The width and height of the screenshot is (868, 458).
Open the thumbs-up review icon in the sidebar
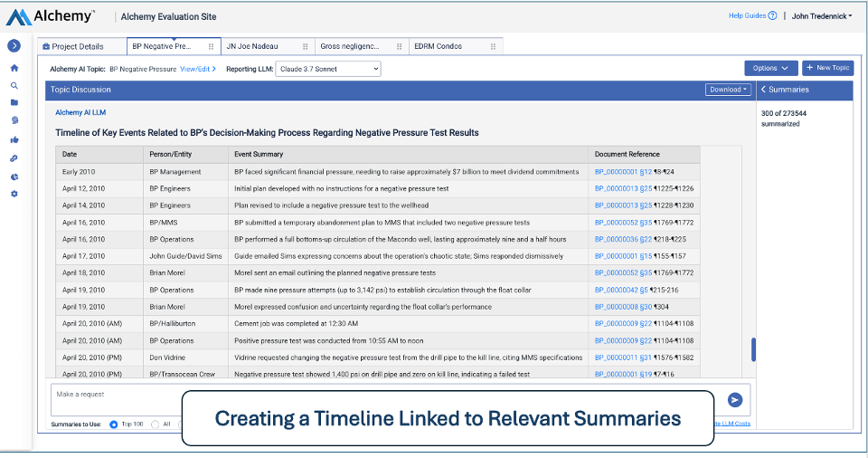click(14, 139)
